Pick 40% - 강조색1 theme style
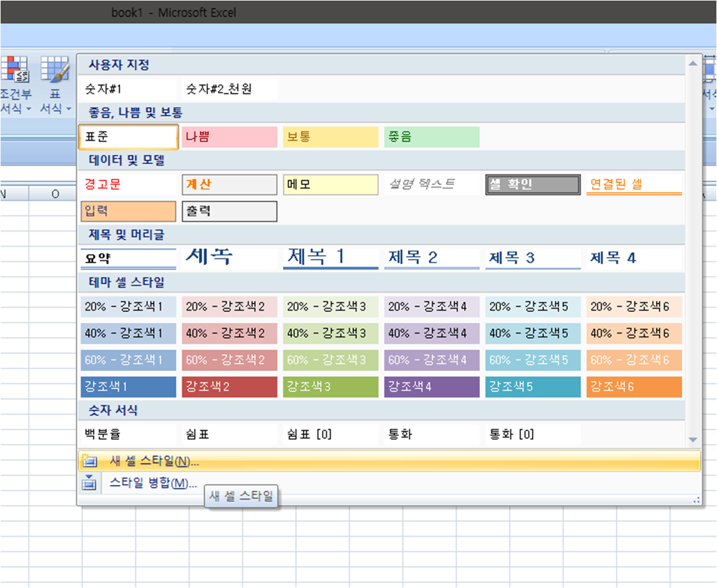Viewport: 717px width, 588px height. coord(128,333)
